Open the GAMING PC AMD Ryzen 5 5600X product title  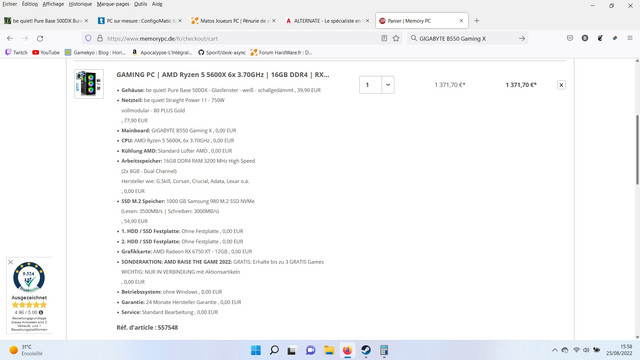(222, 75)
